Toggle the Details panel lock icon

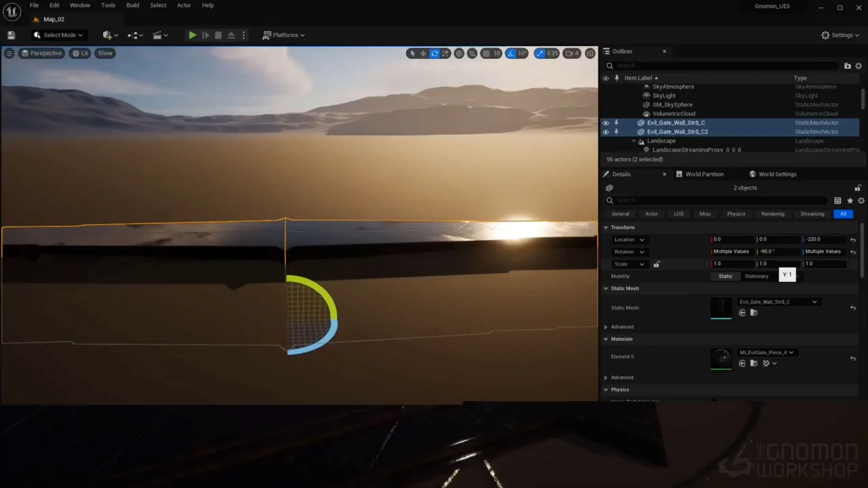(858, 188)
